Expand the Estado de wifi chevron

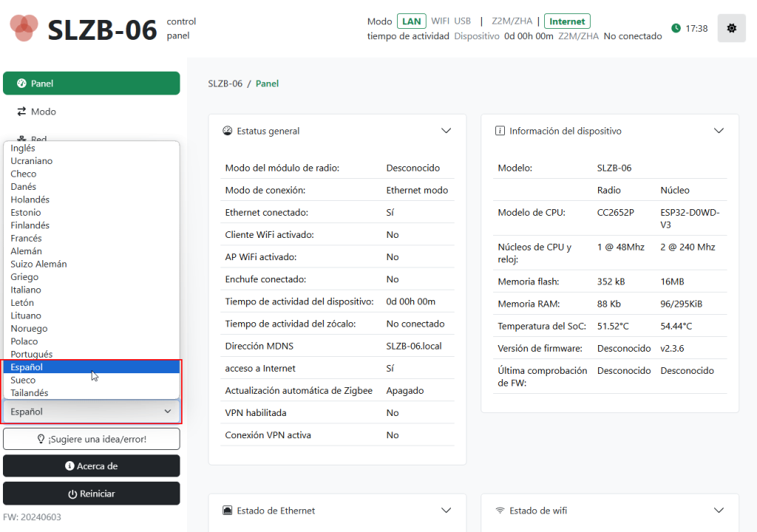click(719, 511)
